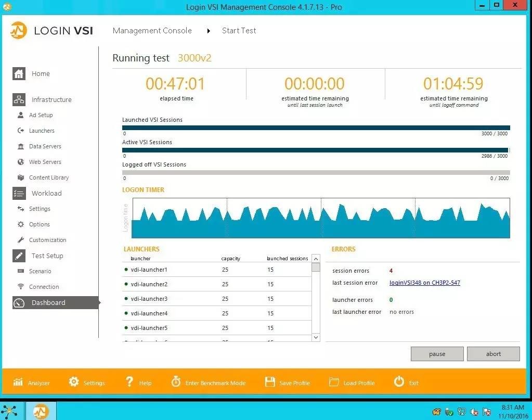The height and width of the screenshot is (420, 532).
Task: Open last session error loginVSI348 link
Action: [425, 283]
